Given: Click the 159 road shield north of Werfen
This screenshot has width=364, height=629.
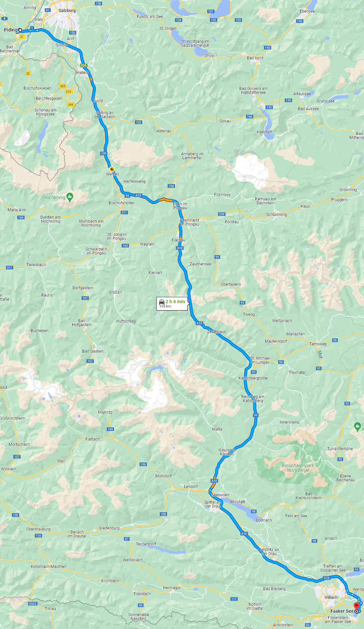Looking at the screenshot, I should pos(104,153).
